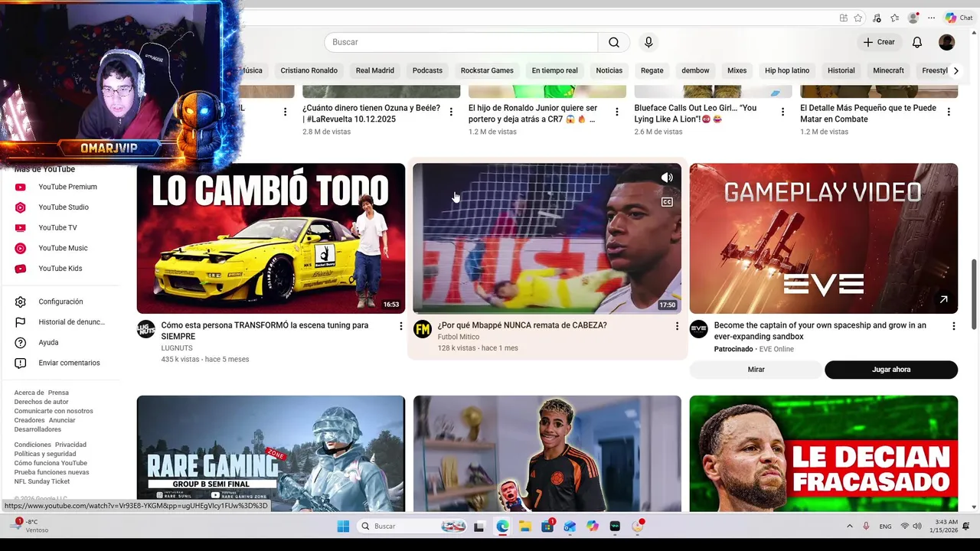Open options menu for Blueface video
Screen dimensions: 980x551
click(x=782, y=112)
